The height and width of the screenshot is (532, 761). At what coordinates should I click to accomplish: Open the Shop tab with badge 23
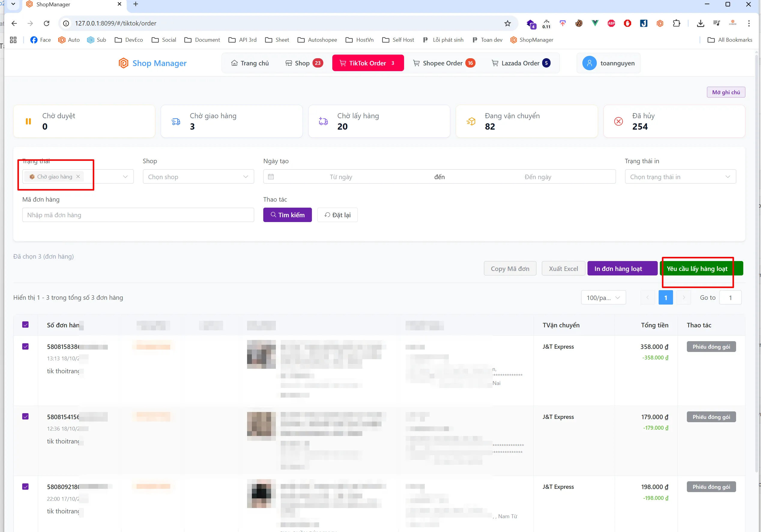click(x=304, y=63)
